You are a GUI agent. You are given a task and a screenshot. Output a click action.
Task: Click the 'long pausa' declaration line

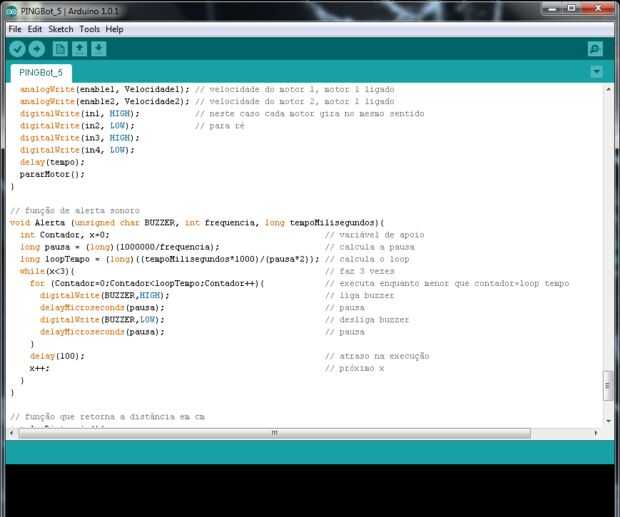pyautogui.click(x=119, y=247)
